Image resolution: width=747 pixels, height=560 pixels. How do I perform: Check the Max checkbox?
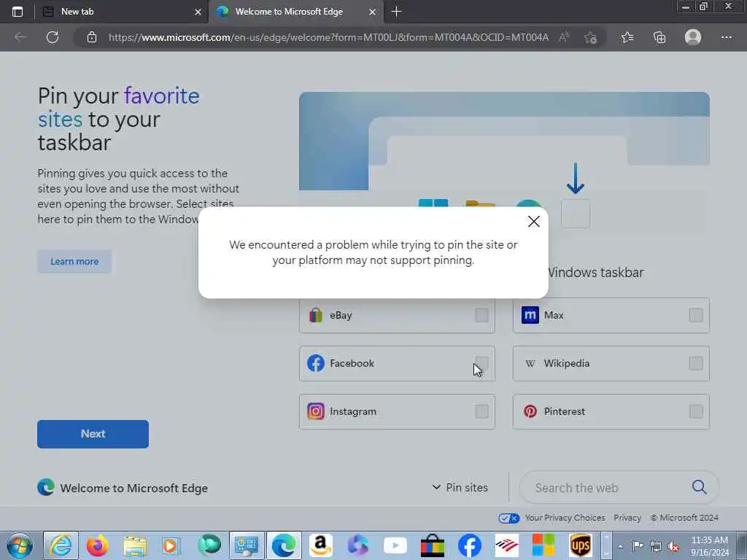click(696, 315)
